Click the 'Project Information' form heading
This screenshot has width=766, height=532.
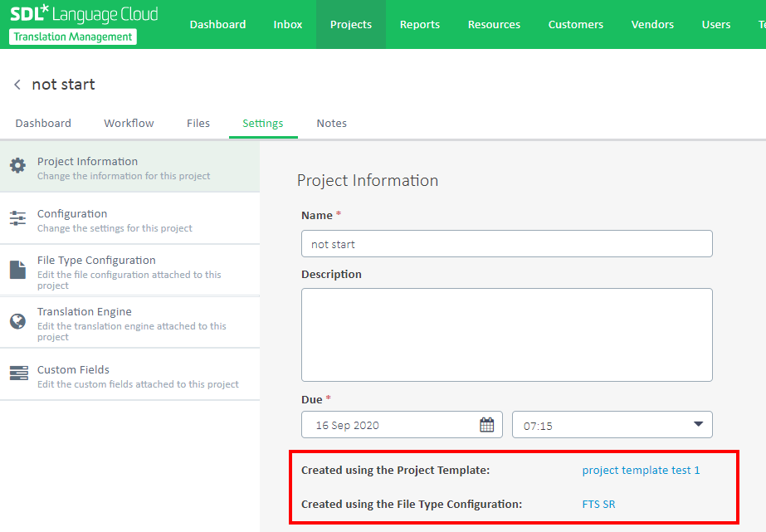coord(368,181)
